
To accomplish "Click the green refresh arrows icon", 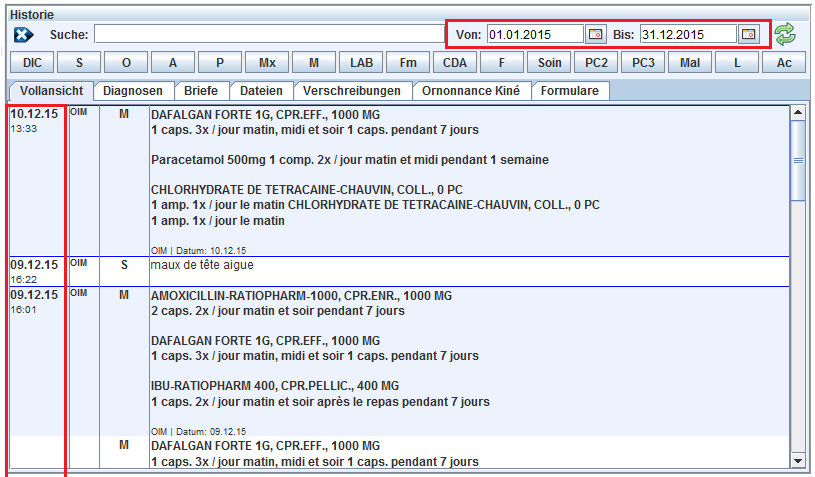I will pyautogui.click(x=785, y=34).
